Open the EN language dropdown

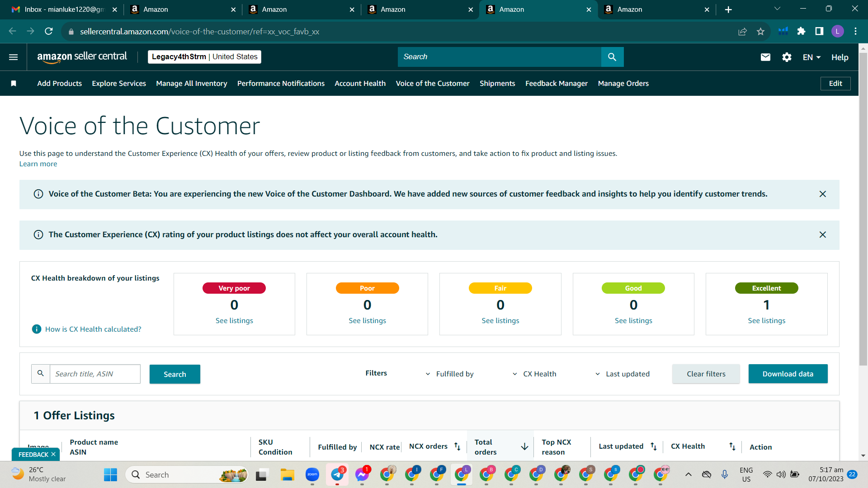(811, 57)
